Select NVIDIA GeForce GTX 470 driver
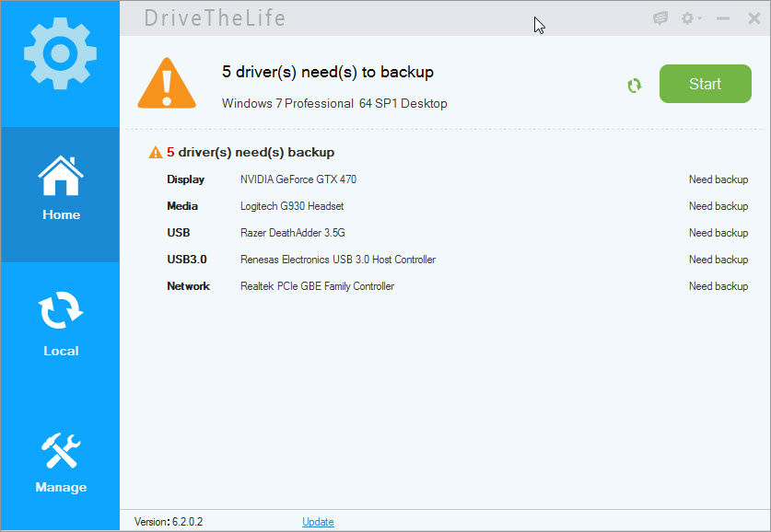The width and height of the screenshot is (771, 532). (298, 179)
